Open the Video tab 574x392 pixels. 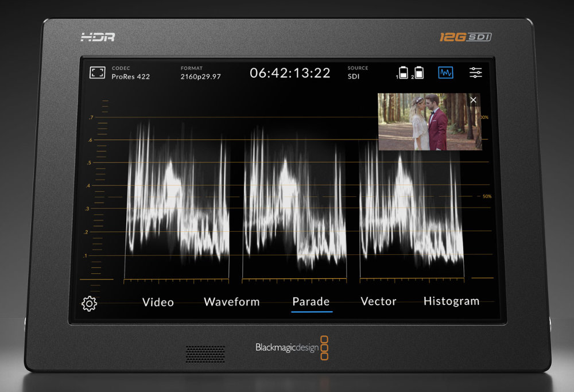(158, 302)
